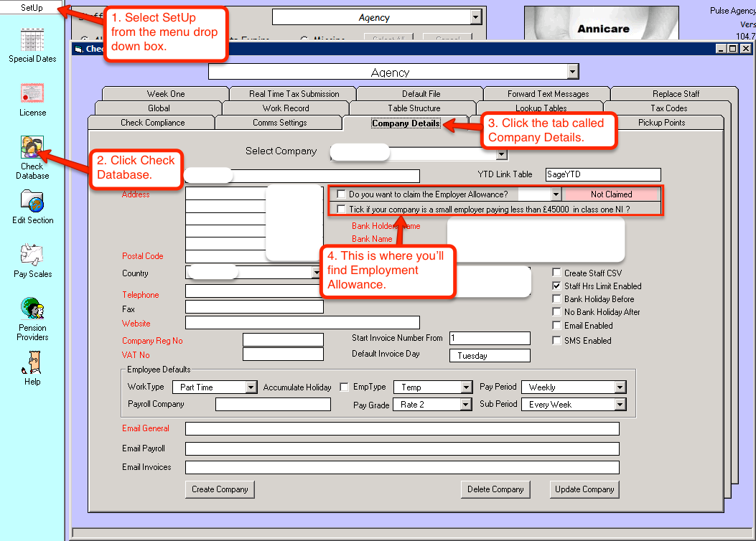The width and height of the screenshot is (756, 541).
Task: Open the Real Time Tax Submission tab
Action: point(294,94)
